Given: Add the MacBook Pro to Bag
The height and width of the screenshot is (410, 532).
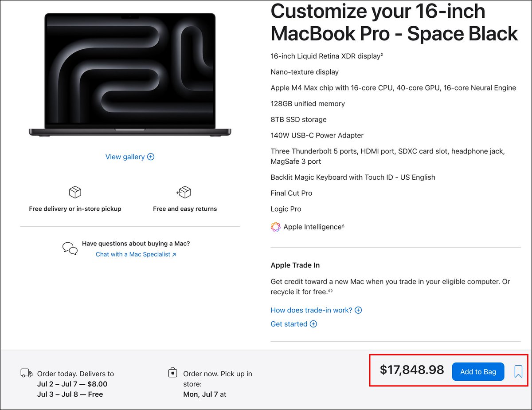Looking at the screenshot, I should [478, 372].
